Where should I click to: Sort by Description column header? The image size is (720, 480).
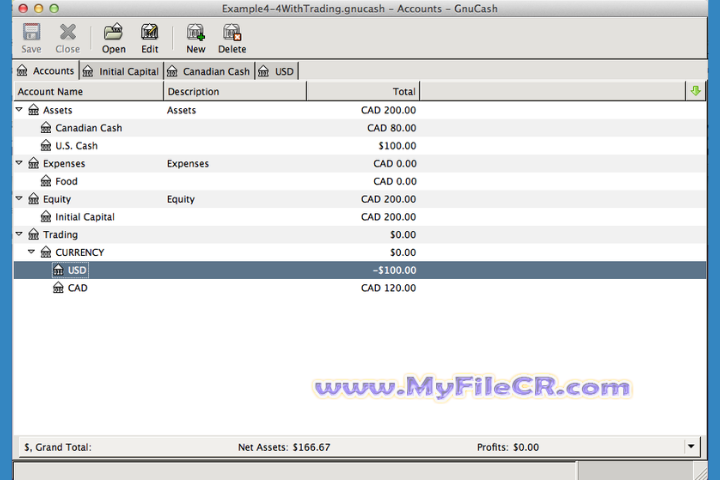point(235,91)
